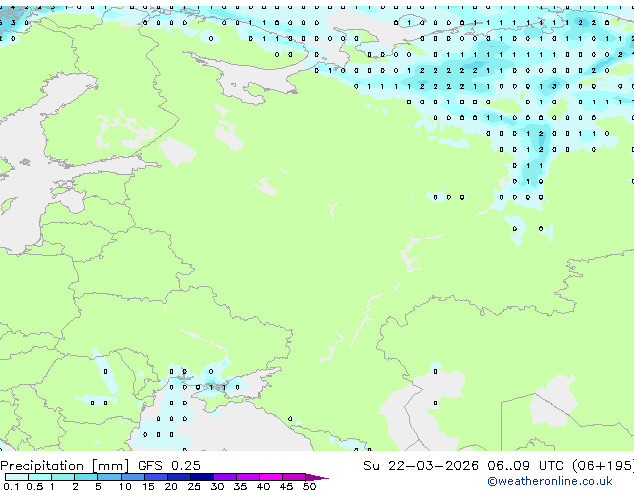Screen dimensions: 634x490
Task: Click the 35 mm legend swatch
Action: (x=248, y=477)
